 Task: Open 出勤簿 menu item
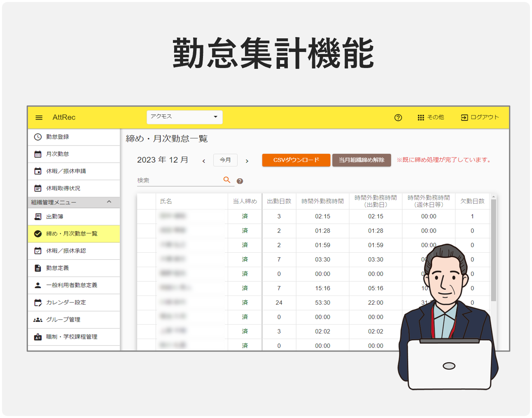click(74, 216)
